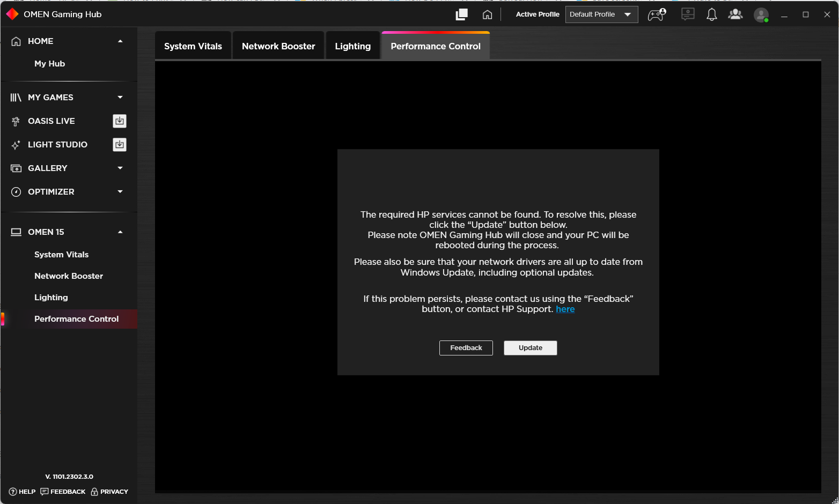Open the HP Support 'here' link
Image resolution: width=839 pixels, height=504 pixels.
[565, 309]
